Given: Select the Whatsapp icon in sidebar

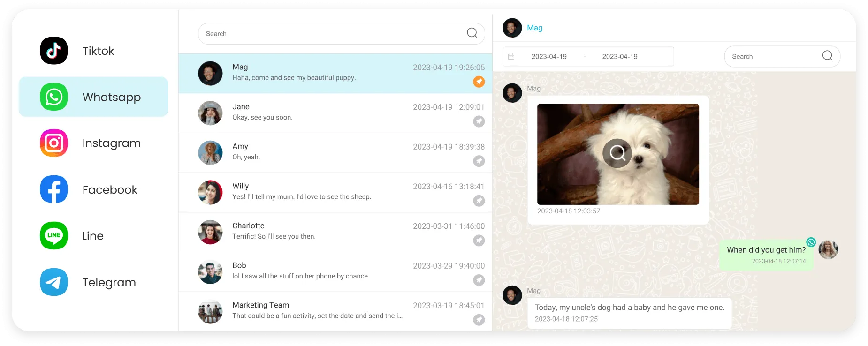Looking at the screenshot, I should [54, 97].
